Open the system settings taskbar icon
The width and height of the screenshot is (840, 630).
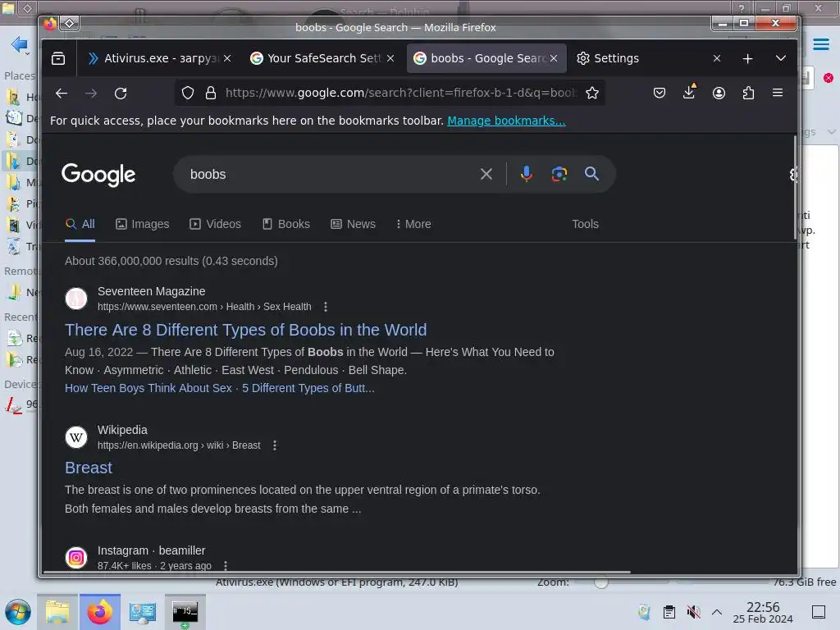(x=143, y=612)
